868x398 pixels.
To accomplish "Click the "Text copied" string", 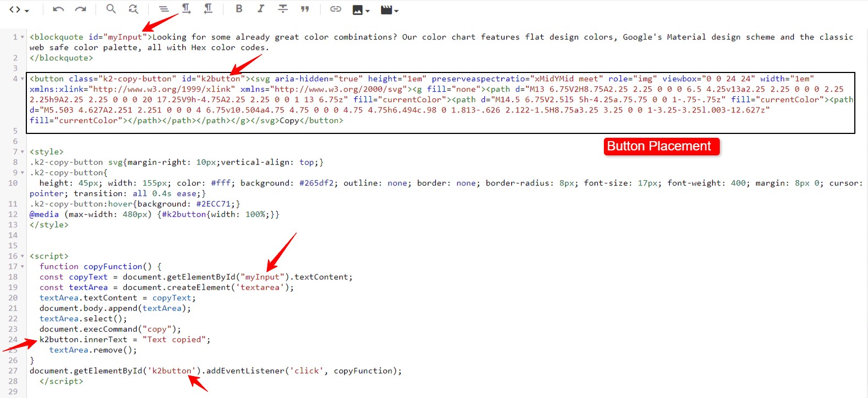I will tap(174, 339).
